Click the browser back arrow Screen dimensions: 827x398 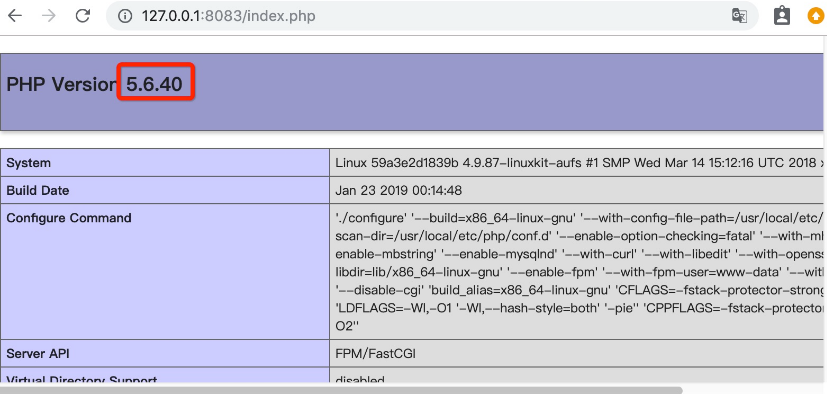tap(15, 16)
